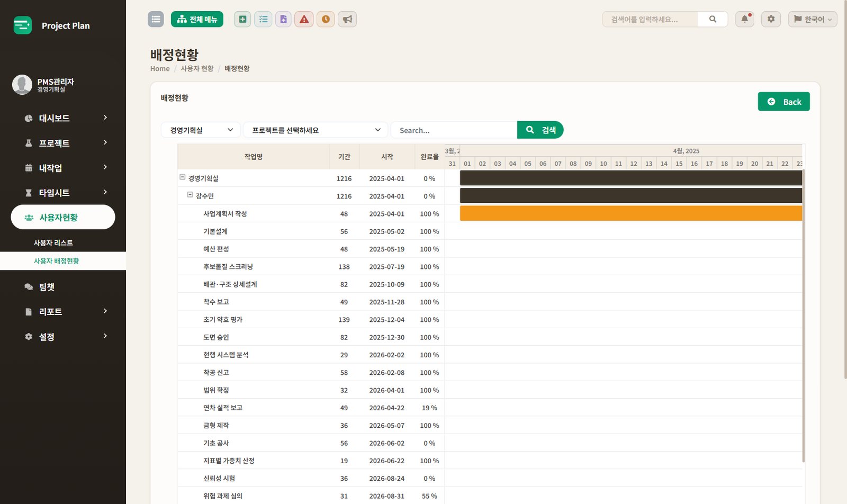Click the 전체 메뉴 button
This screenshot has width=847, height=504.
[x=197, y=19]
